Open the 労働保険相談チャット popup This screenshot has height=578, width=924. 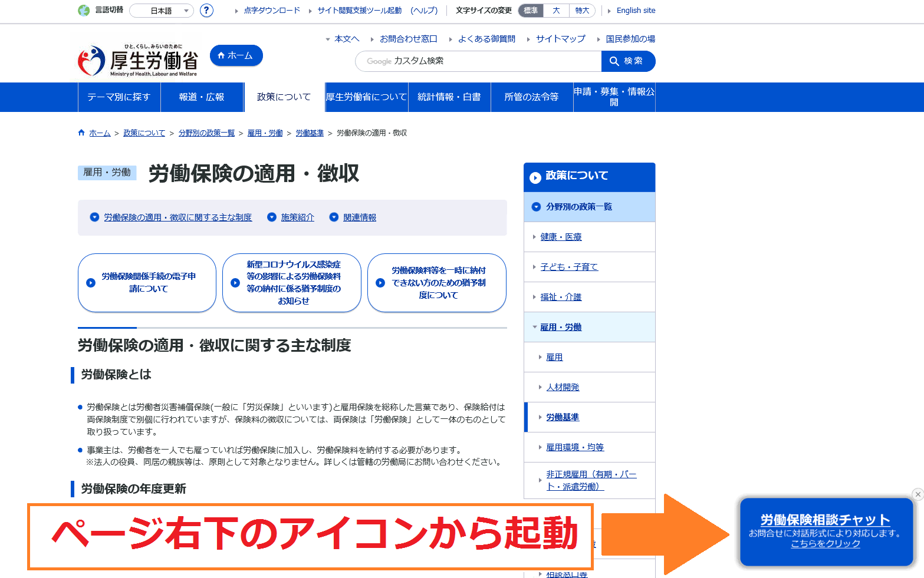[826, 531]
